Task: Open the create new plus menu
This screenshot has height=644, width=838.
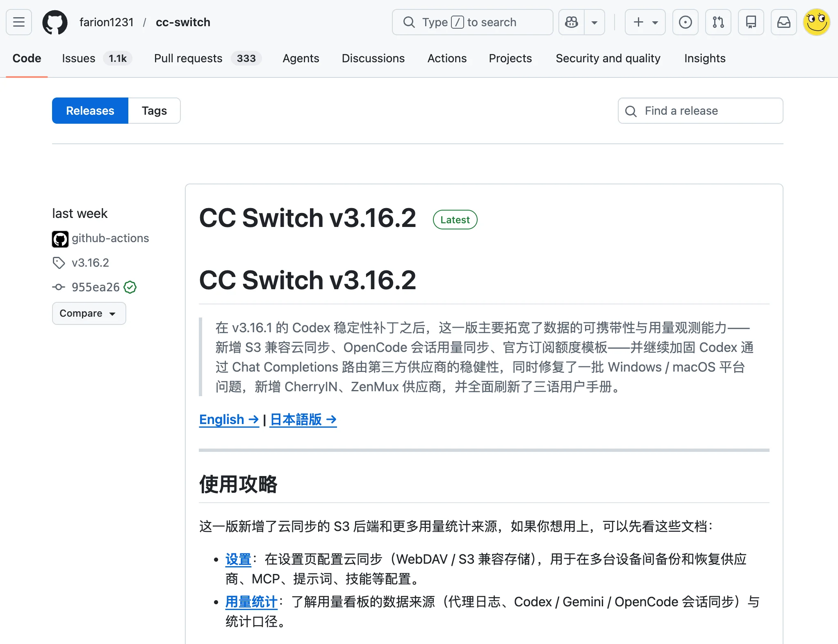Action: [645, 22]
